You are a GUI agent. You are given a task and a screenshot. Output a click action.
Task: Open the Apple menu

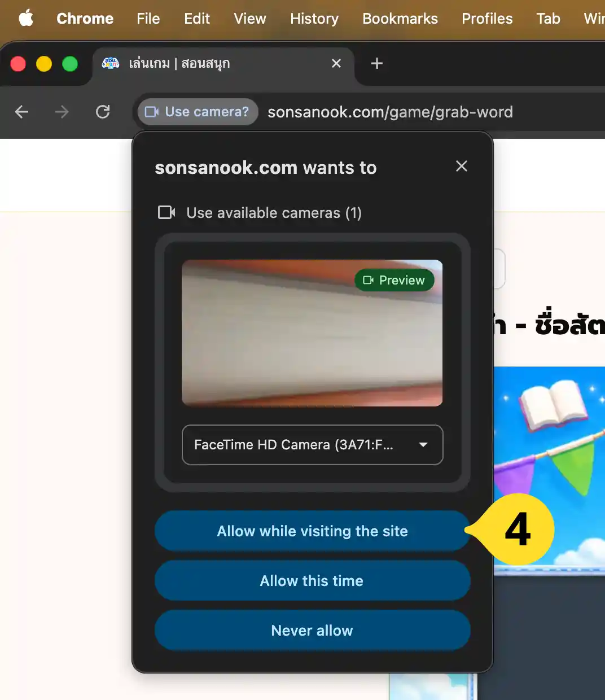pos(26,19)
